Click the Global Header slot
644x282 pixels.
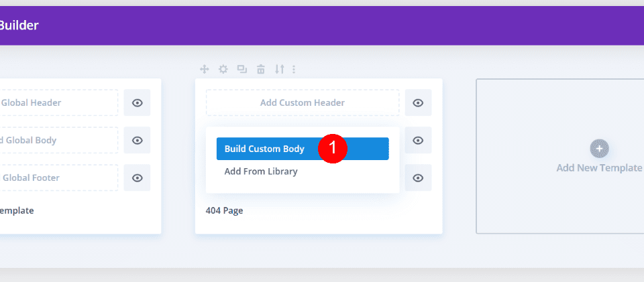point(59,102)
